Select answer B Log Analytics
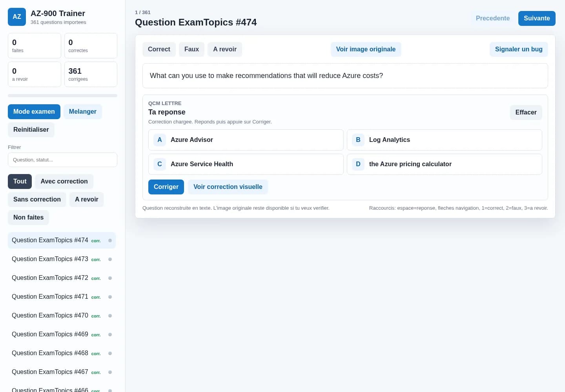Screen dimensions: 565x392 [x=445, y=140]
